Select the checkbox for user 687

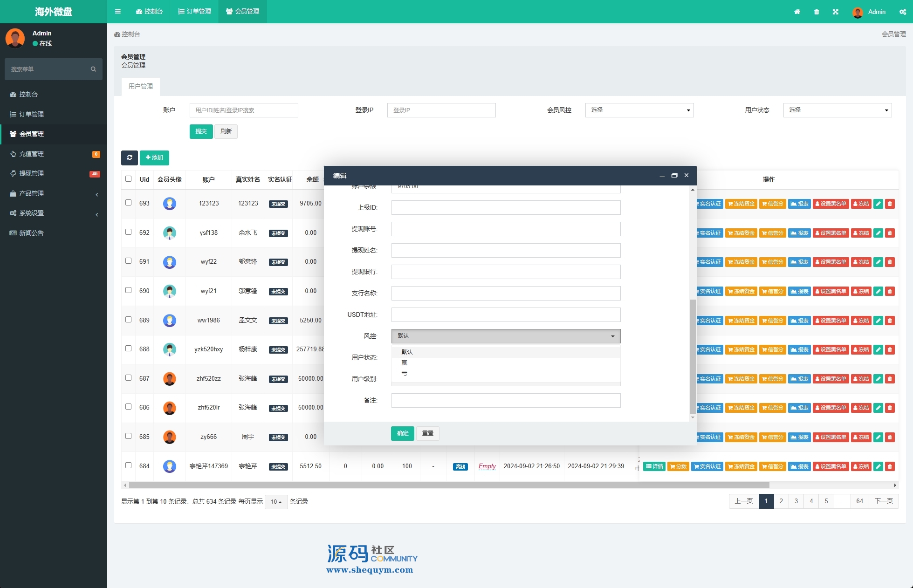128,378
